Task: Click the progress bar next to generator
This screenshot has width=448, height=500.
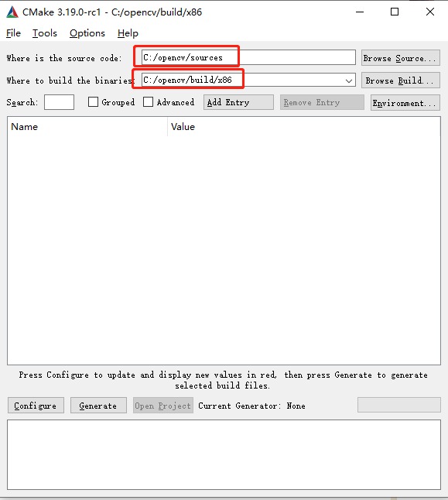Action: (x=399, y=405)
